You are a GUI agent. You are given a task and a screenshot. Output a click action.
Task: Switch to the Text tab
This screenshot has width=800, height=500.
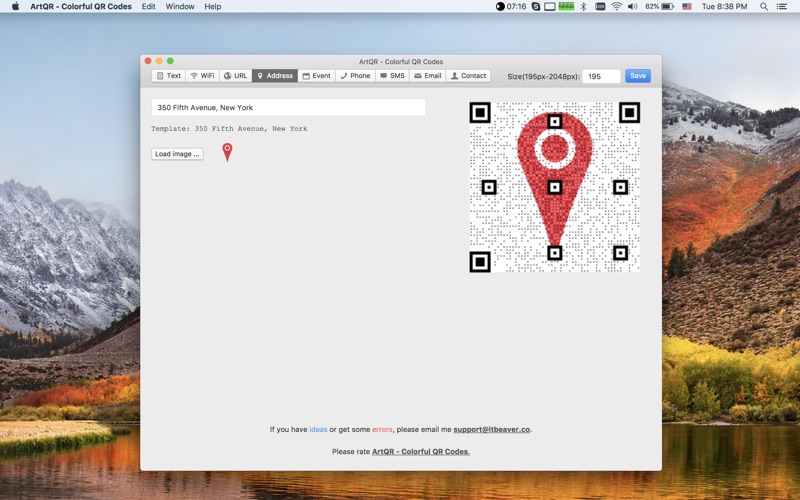pos(168,76)
